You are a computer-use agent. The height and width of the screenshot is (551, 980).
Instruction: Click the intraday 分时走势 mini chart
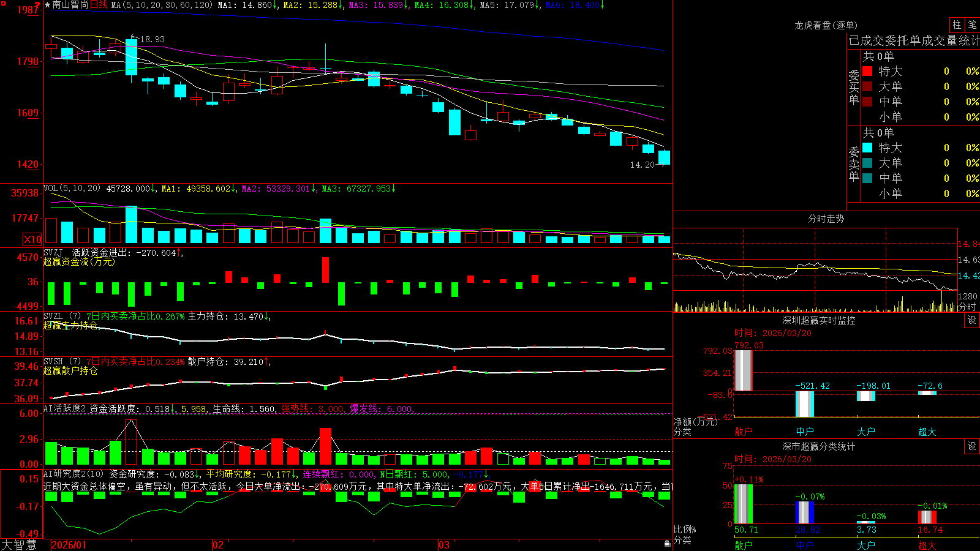click(x=815, y=270)
